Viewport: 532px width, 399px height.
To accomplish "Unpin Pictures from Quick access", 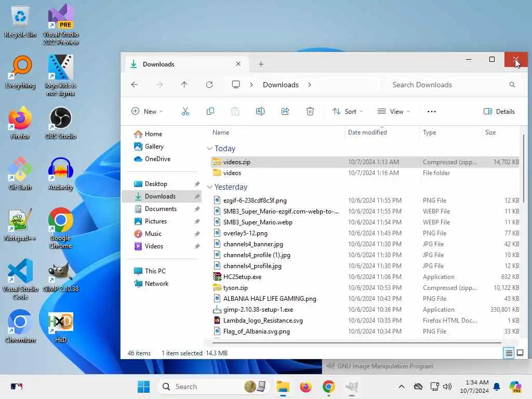I will pos(197,221).
